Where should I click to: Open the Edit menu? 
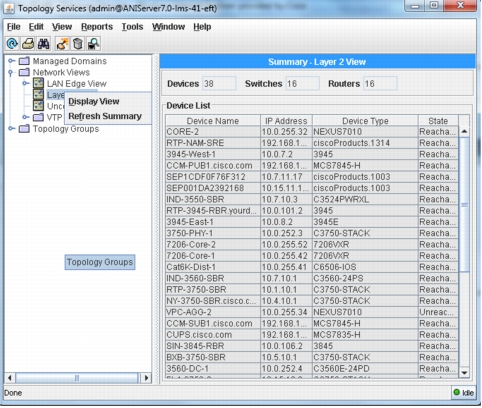36,27
